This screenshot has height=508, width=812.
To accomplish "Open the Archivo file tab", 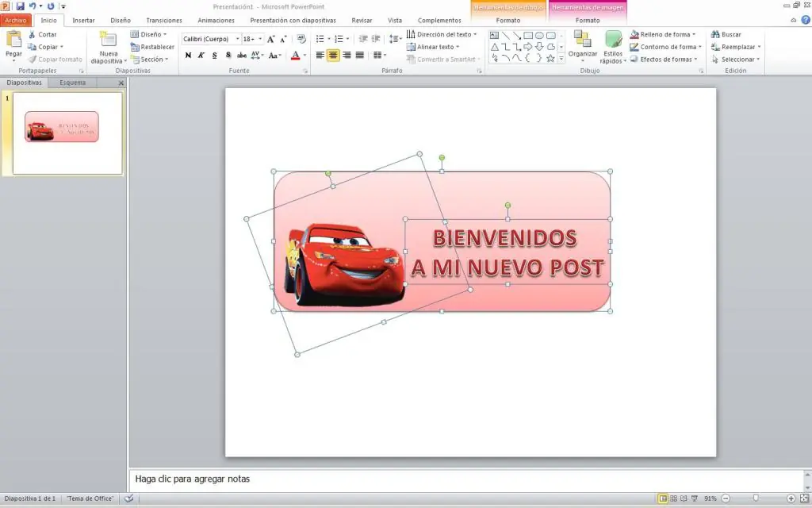I will coord(16,20).
